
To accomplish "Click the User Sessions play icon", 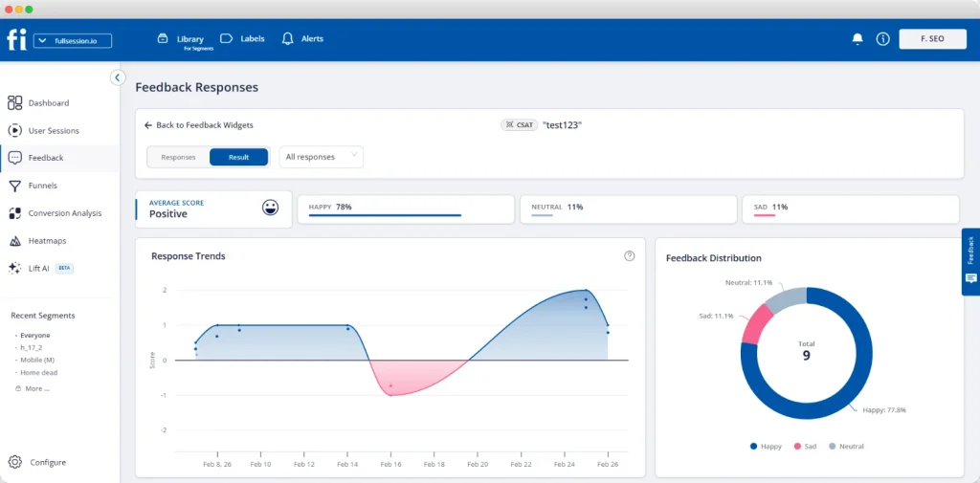I will 15,131.
